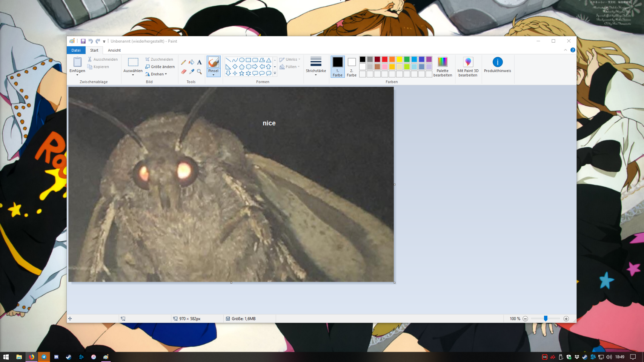Click the Save icon in title bar

point(83,41)
